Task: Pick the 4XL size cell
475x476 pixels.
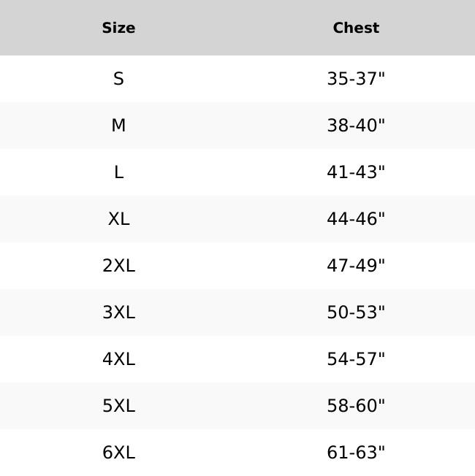Action: [118, 359]
